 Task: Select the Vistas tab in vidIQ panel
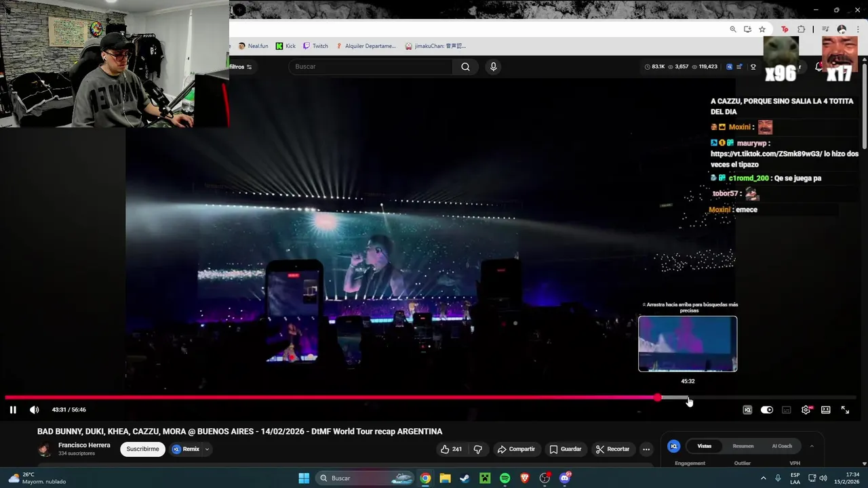click(705, 446)
